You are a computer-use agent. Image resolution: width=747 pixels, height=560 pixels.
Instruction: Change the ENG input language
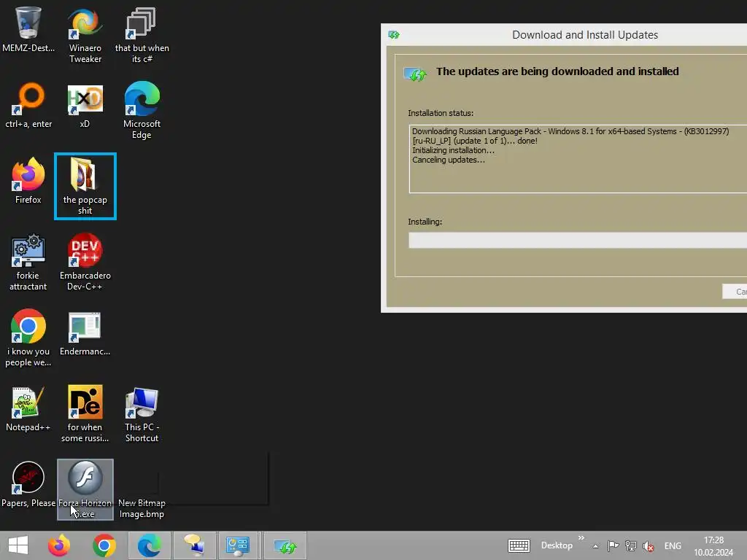[673, 546]
